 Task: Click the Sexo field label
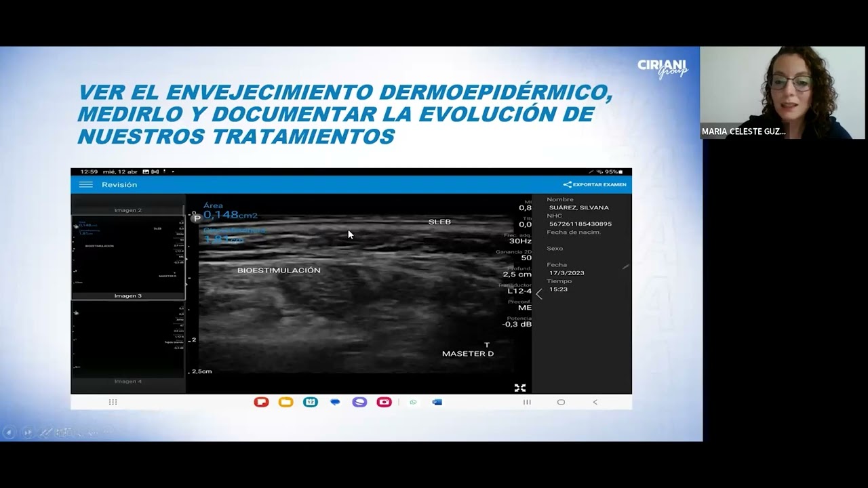coord(555,248)
